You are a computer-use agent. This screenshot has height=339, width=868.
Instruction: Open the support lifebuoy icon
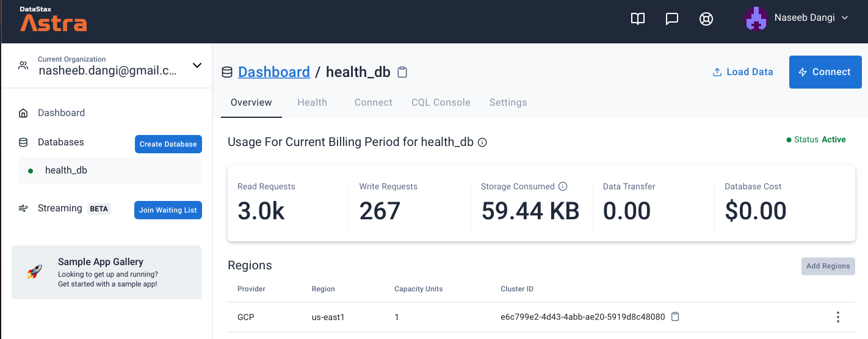[x=706, y=19]
